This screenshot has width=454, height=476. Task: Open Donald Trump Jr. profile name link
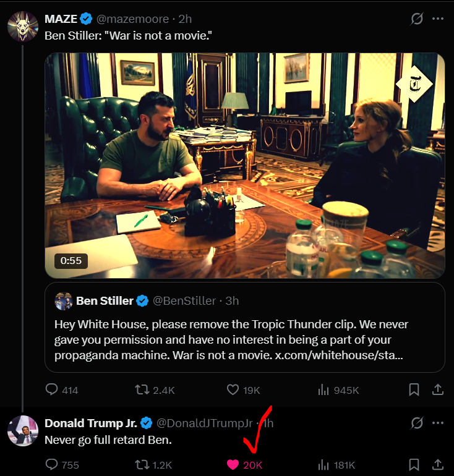pyautogui.click(x=91, y=423)
